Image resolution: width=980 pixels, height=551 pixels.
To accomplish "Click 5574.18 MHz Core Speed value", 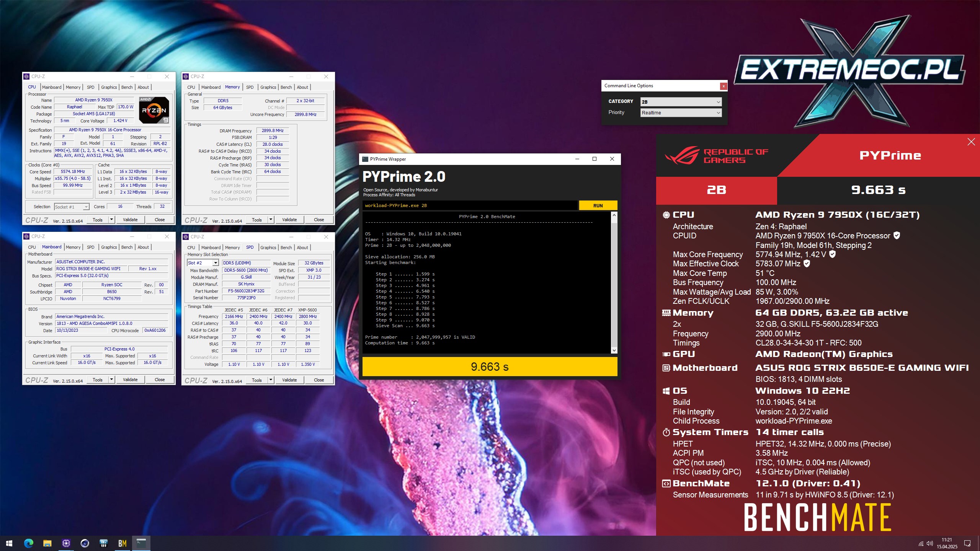I will pyautogui.click(x=73, y=171).
